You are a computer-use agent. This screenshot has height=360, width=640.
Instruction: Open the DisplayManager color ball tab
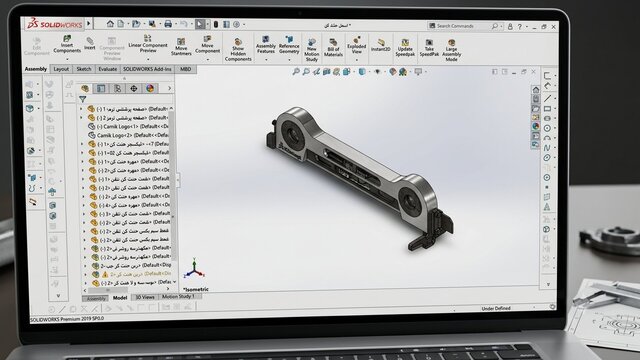point(150,88)
